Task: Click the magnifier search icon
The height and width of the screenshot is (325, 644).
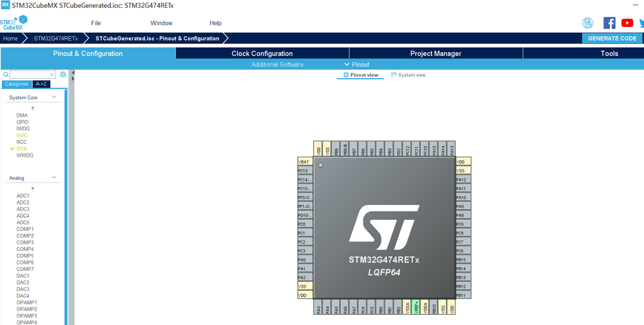Action: pyautogui.click(x=6, y=75)
